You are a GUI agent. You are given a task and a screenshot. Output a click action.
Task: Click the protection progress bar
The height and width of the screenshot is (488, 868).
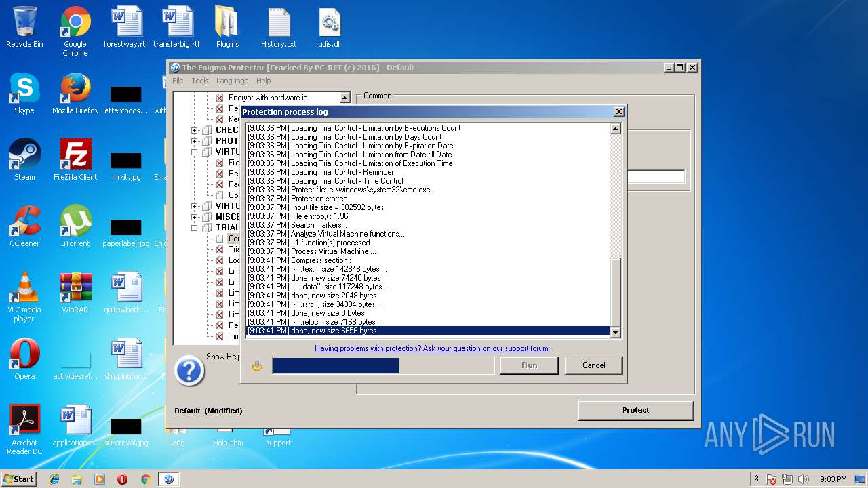383,365
